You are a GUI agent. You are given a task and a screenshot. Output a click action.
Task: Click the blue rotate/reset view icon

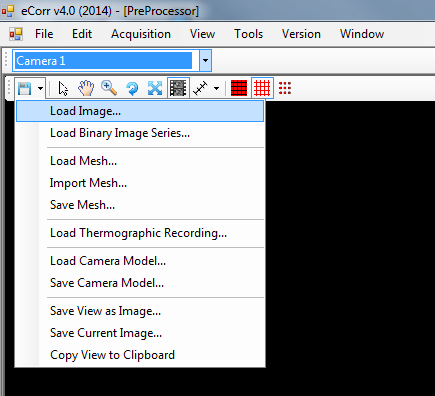click(132, 89)
